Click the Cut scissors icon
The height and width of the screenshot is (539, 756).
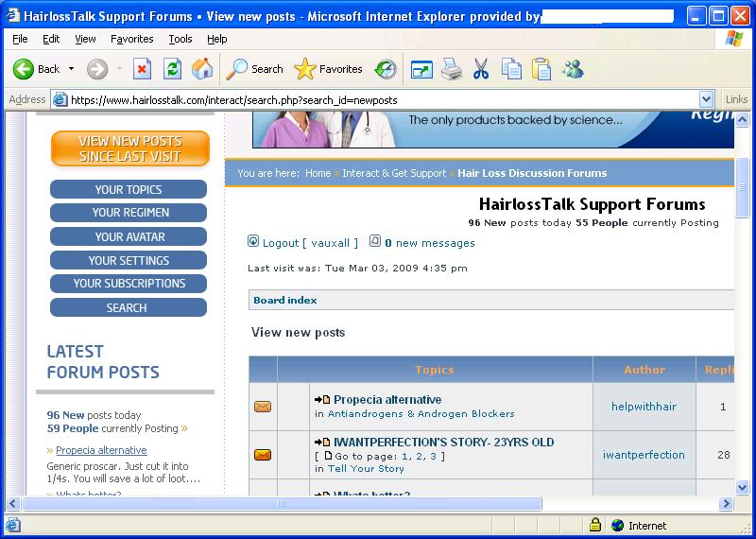tap(480, 69)
